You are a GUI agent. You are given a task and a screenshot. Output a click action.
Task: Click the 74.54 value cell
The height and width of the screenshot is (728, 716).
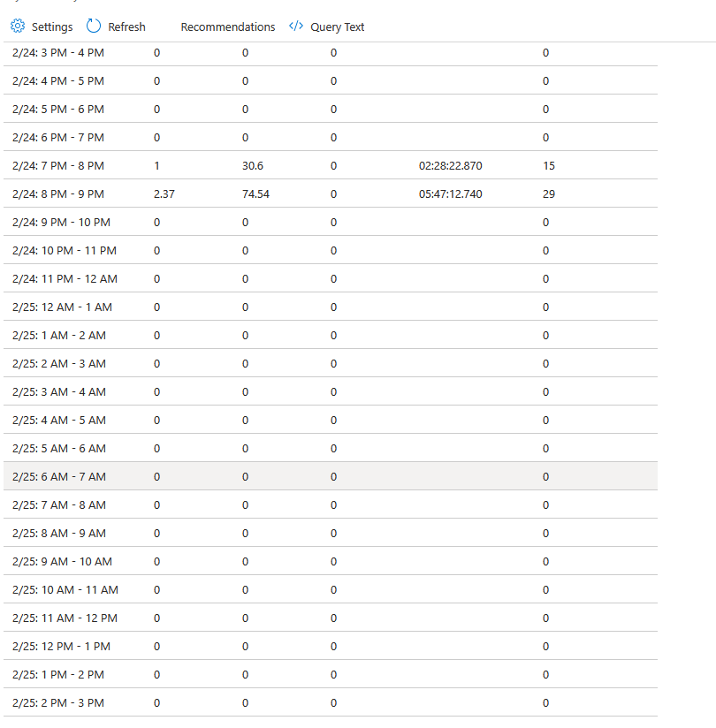(255, 194)
